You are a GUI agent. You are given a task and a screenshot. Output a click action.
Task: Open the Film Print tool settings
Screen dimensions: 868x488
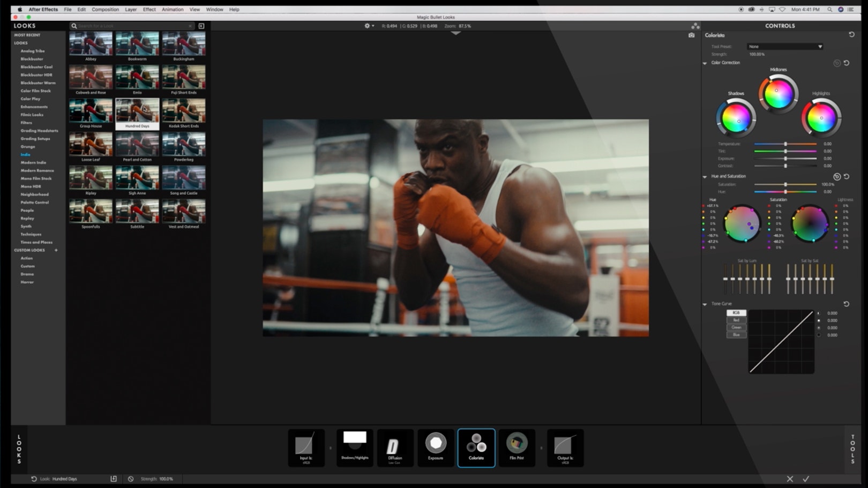[x=517, y=448]
